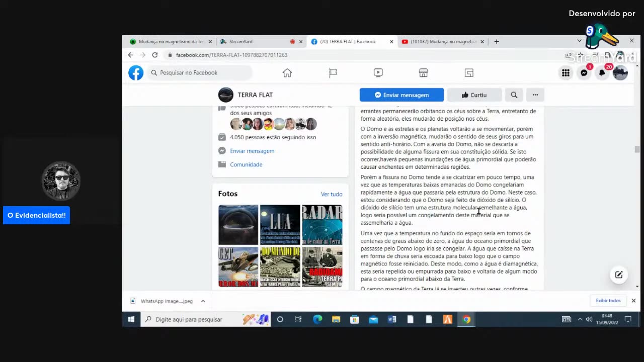Open the Pages flag icon
This screenshot has height=362, width=644.
pos(333,73)
